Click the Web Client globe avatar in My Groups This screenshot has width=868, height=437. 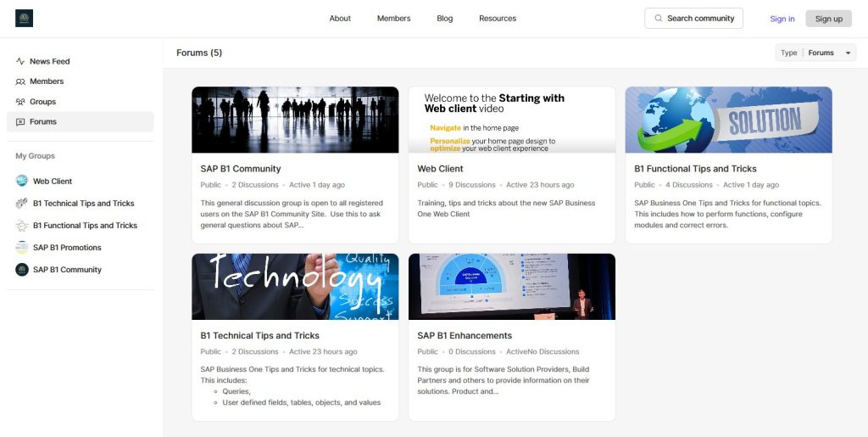tap(21, 181)
